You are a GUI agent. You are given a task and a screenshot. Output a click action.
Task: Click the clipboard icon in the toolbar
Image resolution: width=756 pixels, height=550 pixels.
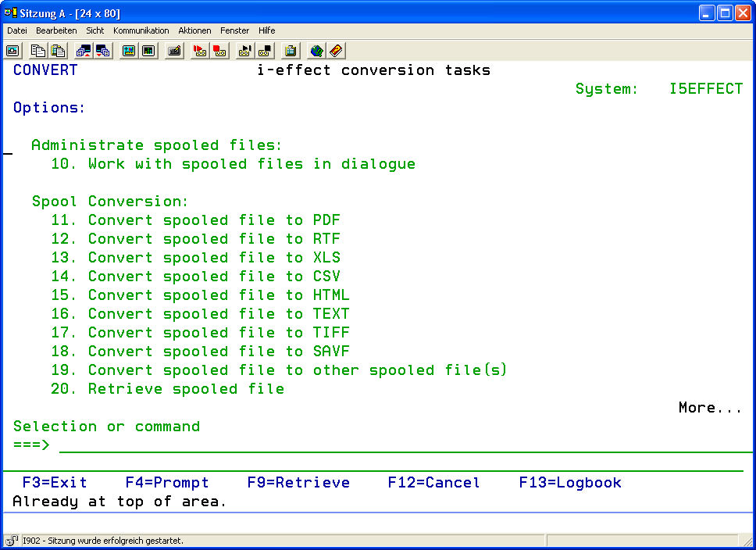[x=291, y=51]
